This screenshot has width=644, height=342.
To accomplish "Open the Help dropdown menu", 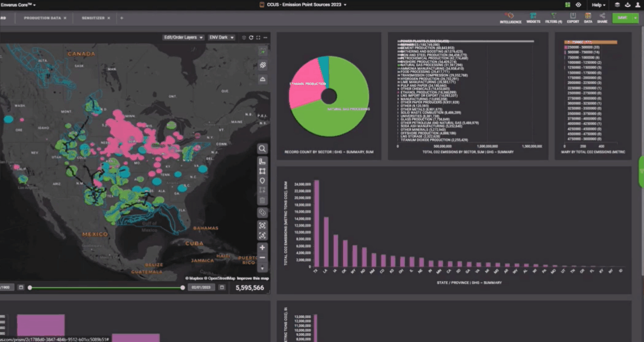I will pos(598,5).
